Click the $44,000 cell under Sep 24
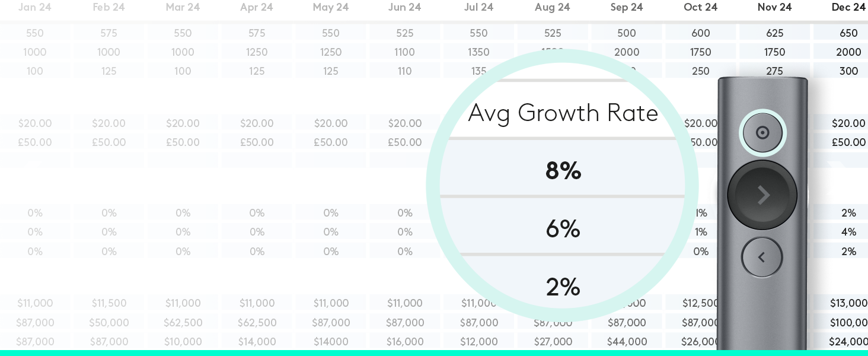Image resolution: width=868 pixels, height=356 pixels. (x=627, y=342)
